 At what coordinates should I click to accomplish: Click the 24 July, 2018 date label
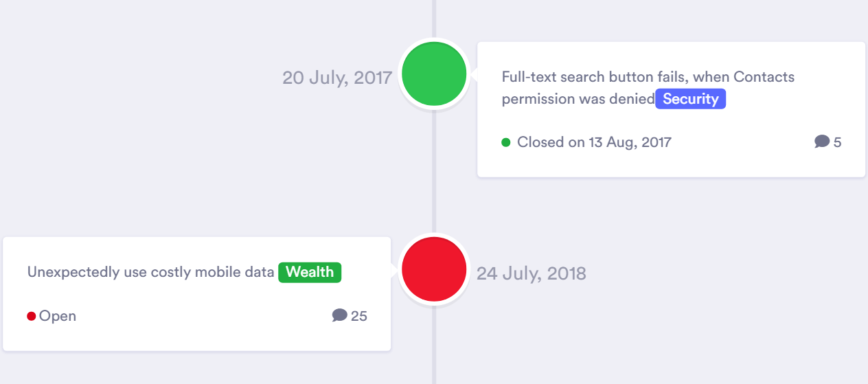(532, 273)
